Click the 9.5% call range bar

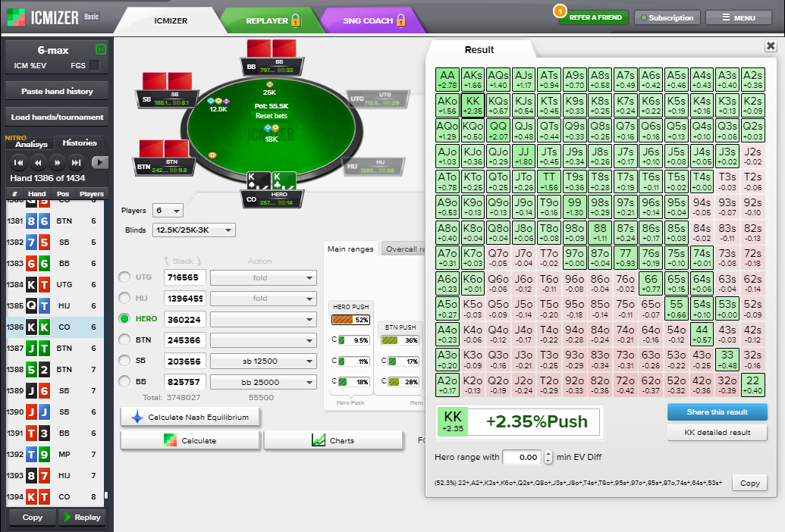[x=353, y=340]
